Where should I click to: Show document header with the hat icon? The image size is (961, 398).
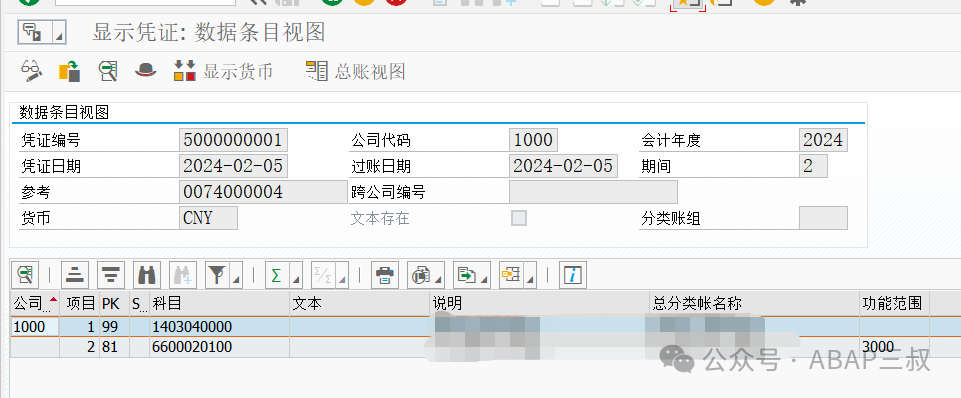coord(146,71)
